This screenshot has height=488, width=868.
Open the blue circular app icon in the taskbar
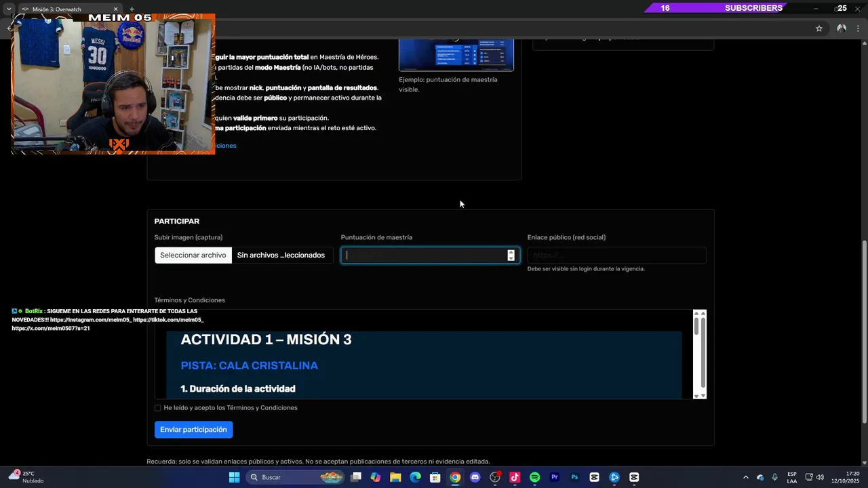coord(614,477)
